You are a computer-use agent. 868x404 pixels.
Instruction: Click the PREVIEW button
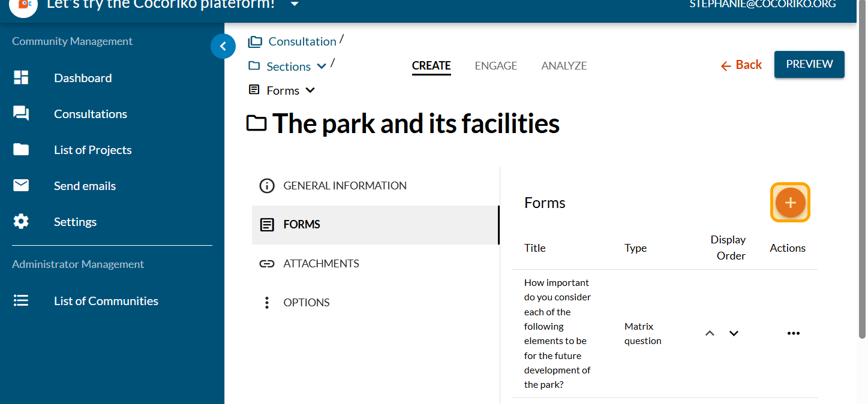pyautogui.click(x=809, y=64)
